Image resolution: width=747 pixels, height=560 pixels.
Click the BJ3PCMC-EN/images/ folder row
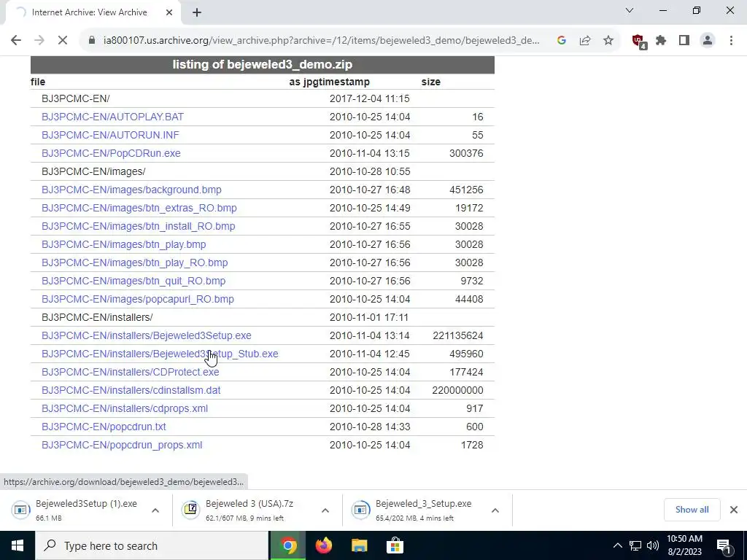click(x=262, y=171)
